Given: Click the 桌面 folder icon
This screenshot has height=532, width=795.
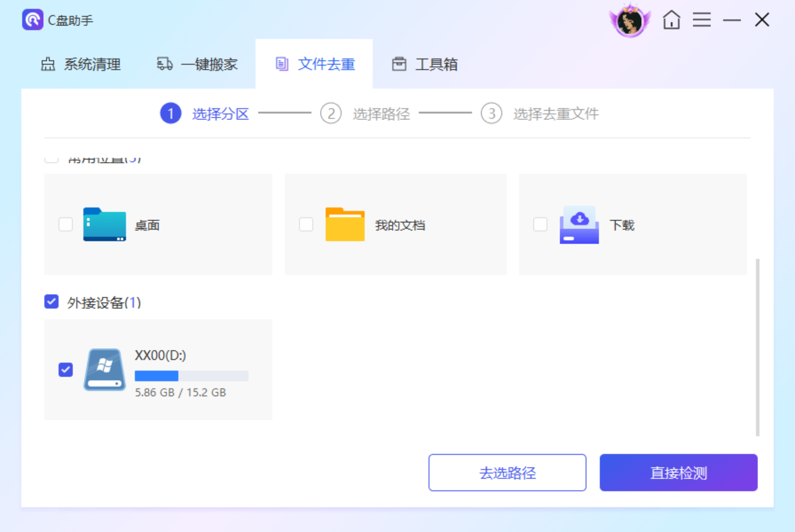Looking at the screenshot, I should [x=105, y=225].
